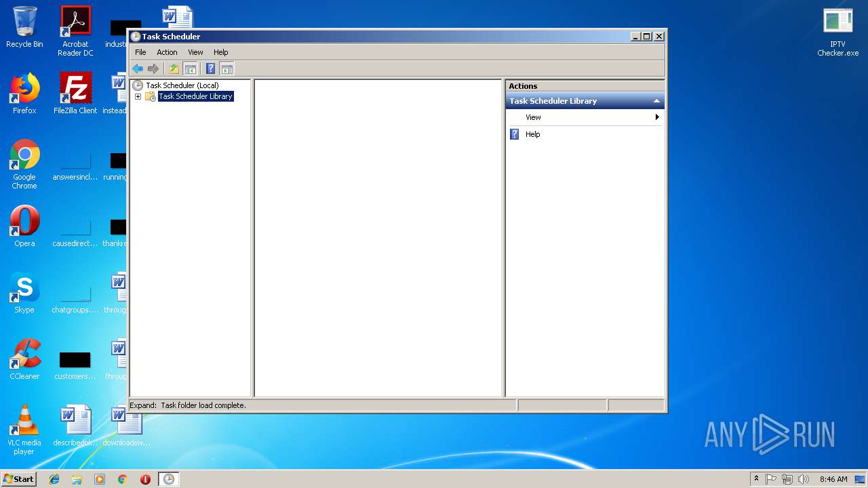Viewport: 868px width, 488px height.
Task: Select the chatgroups... desktop file
Action: 75,300
